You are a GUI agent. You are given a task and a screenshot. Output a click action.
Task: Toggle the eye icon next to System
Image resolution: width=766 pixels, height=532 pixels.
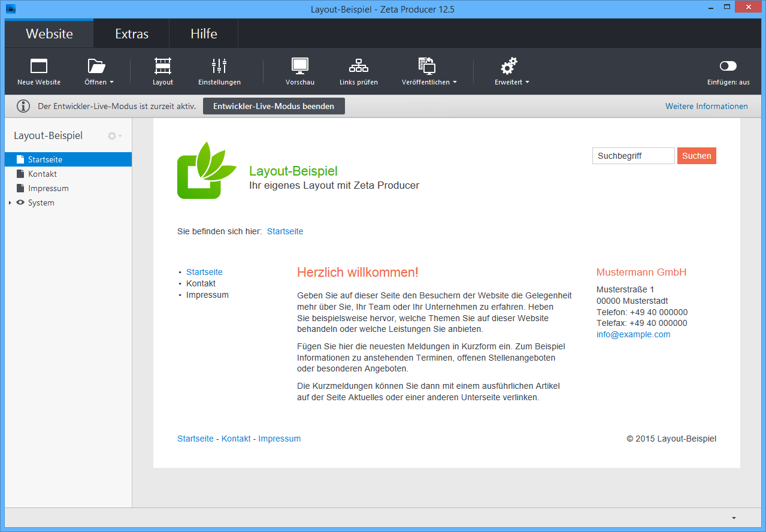pos(20,202)
